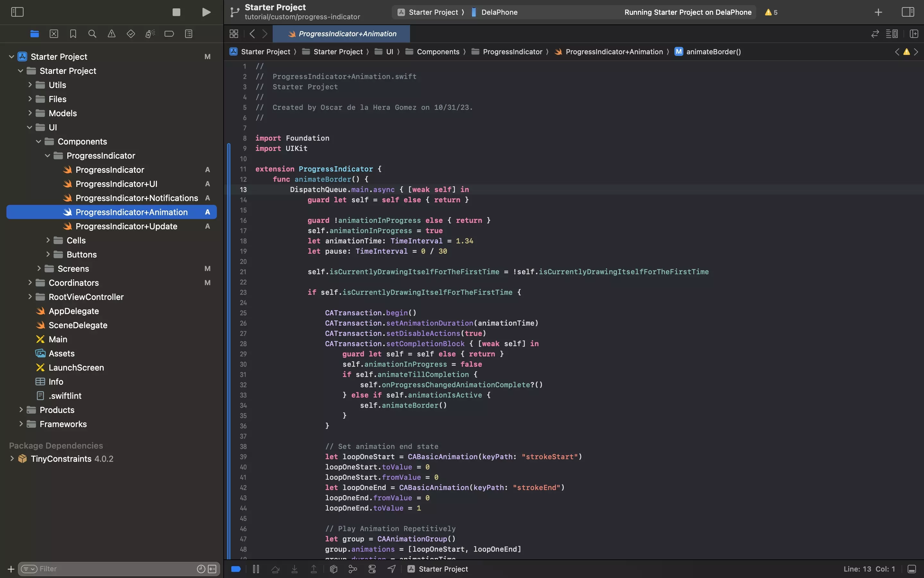Screen dimensions: 924x578
Task: Collapse the Components folder
Action: point(38,141)
